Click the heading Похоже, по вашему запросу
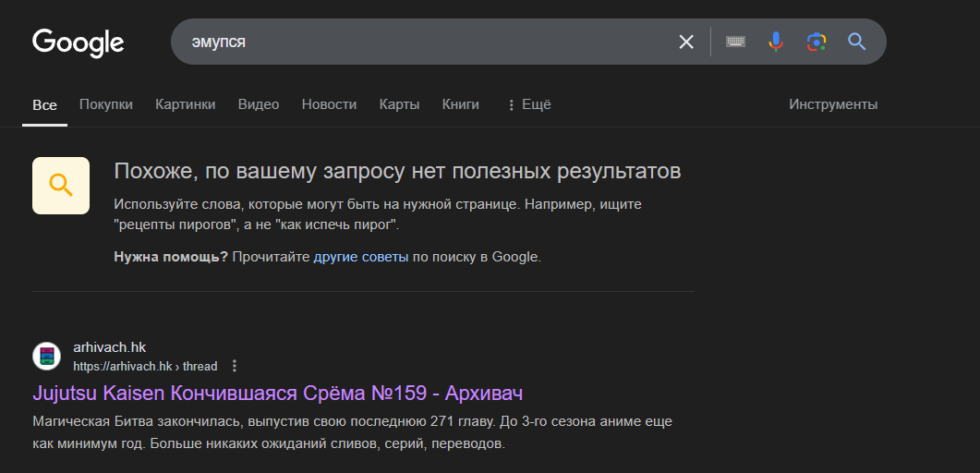Screen dimensions: 980x473 click(x=397, y=171)
